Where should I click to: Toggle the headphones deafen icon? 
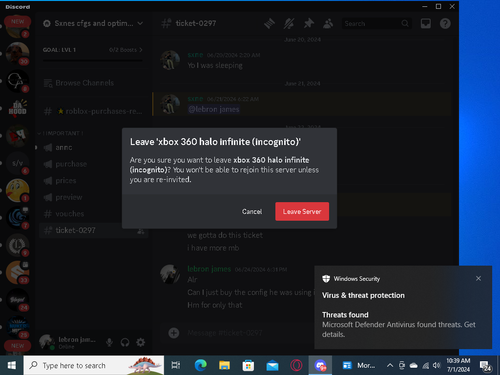click(x=125, y=342)
